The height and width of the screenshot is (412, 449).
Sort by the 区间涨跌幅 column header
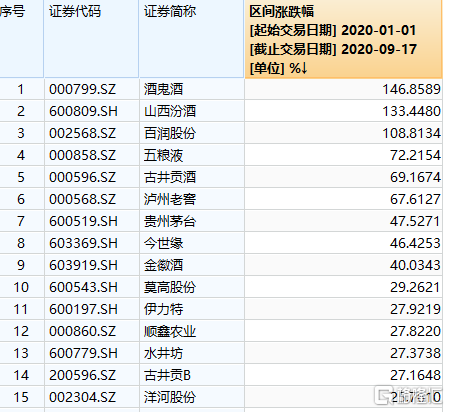(343, 39)
